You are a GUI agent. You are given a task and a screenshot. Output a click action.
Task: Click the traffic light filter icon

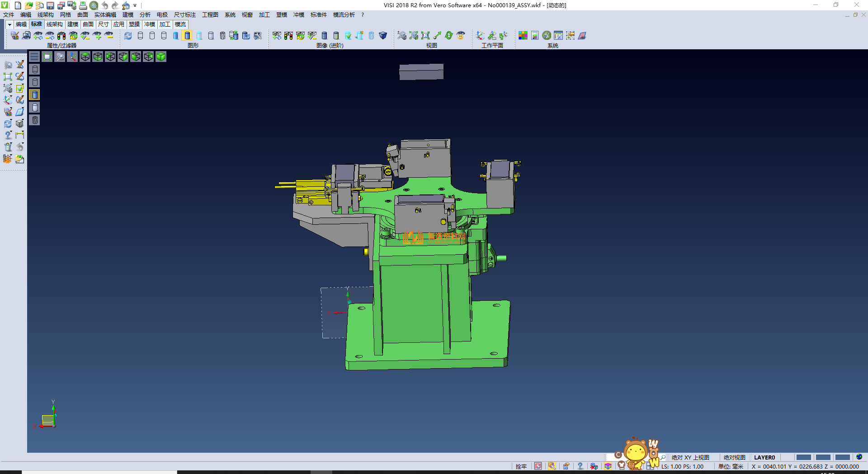[x=61, y=36]
